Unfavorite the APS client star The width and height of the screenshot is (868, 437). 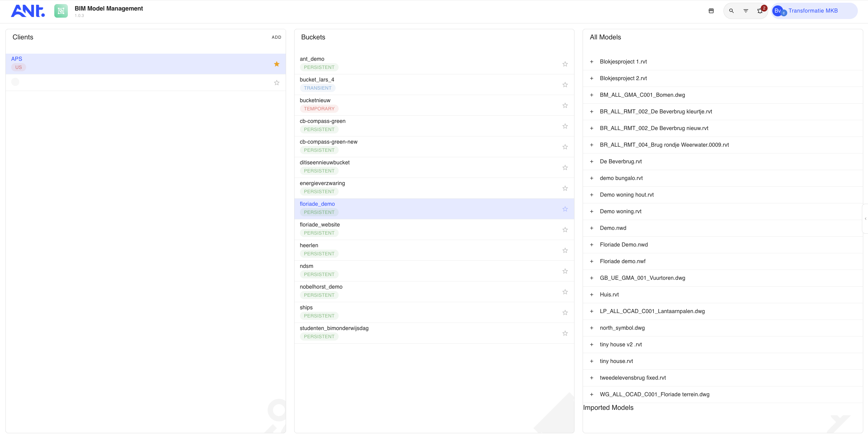[277, 64]
